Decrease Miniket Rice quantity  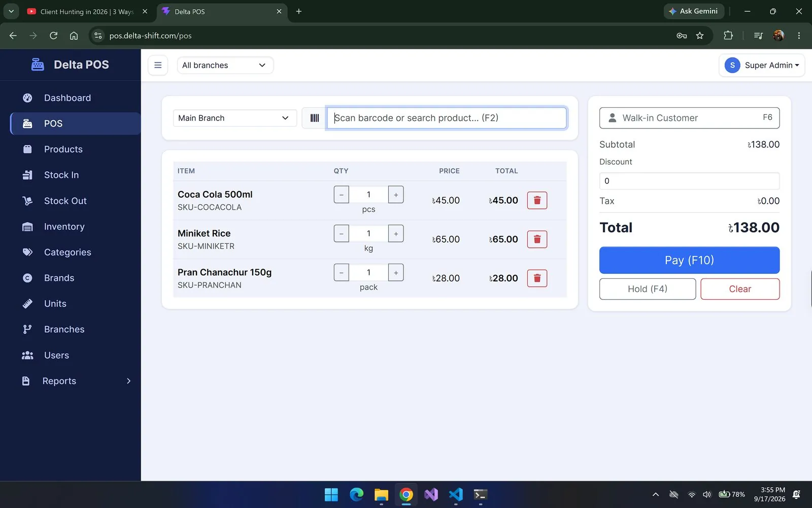pyautogui.click(x=342, y=234)
